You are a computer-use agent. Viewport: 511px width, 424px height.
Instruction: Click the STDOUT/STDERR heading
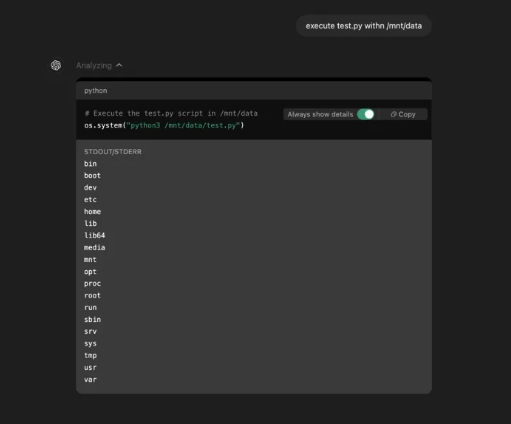[113, 152]
